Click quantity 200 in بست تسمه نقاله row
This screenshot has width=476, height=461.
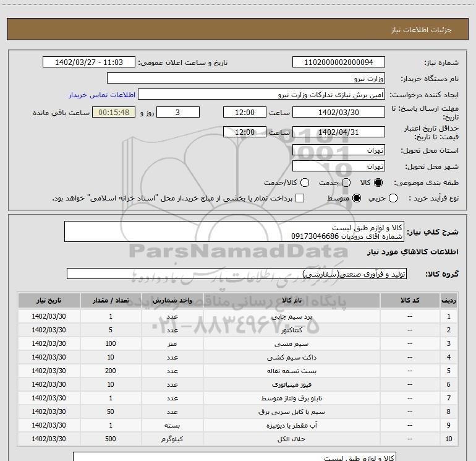point(111,371)
